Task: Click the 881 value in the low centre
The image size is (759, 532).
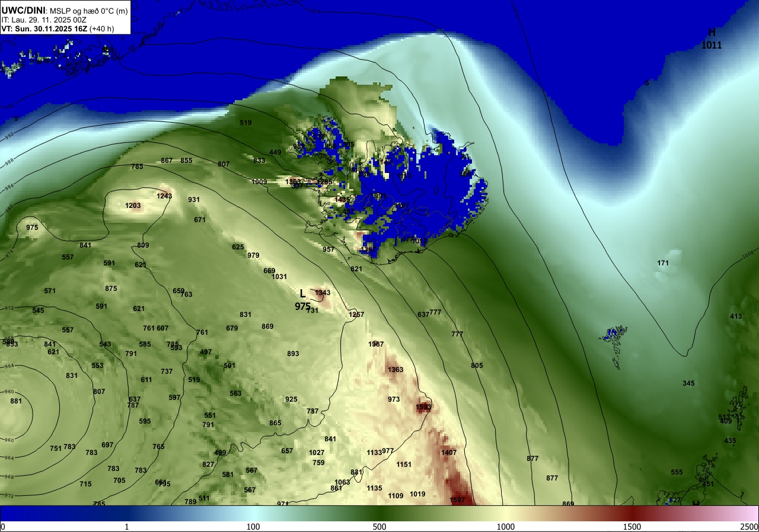Action: point(16,401)
